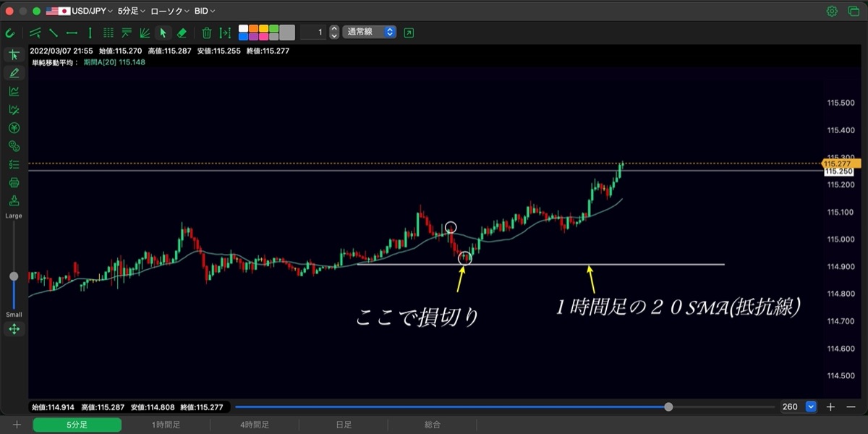
Task: Select the diagonal trend line tool
Action: pos(54,33)
